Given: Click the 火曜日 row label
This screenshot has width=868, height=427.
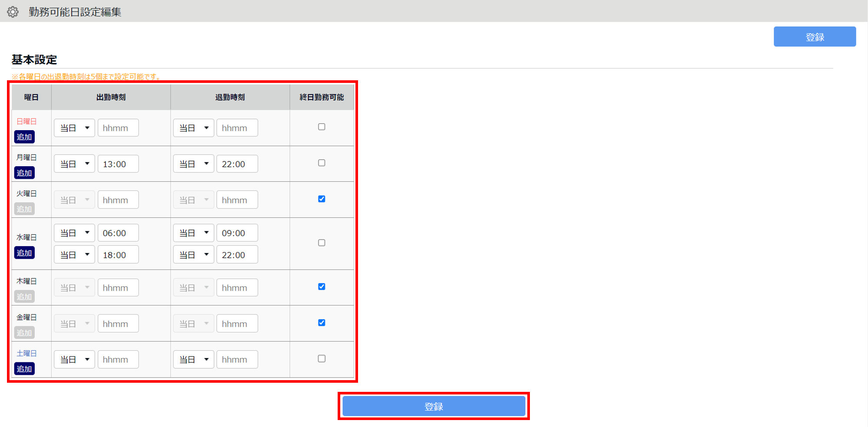Looking at the screenshot, I should (x=26, y=194).
